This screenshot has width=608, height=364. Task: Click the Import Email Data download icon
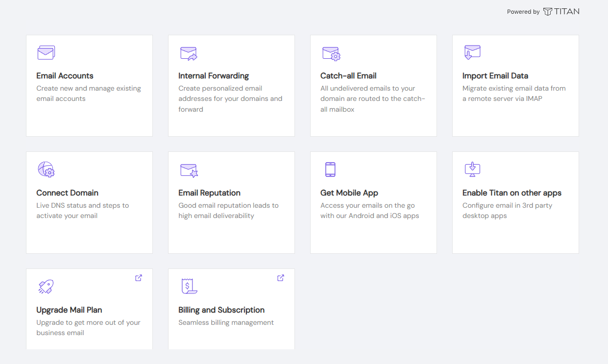click(472, 52)
